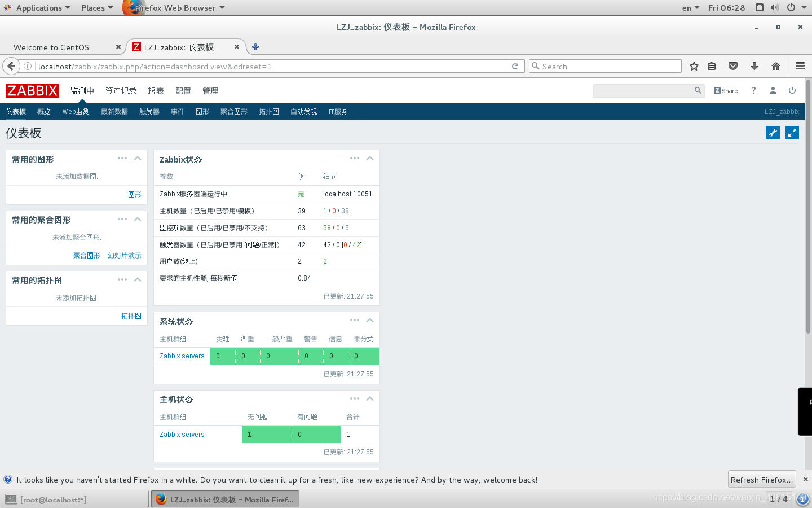Click the site info icon in URL bar
Image resolution: width=812 pixels, height=508 pixels.
pos(28,67)
